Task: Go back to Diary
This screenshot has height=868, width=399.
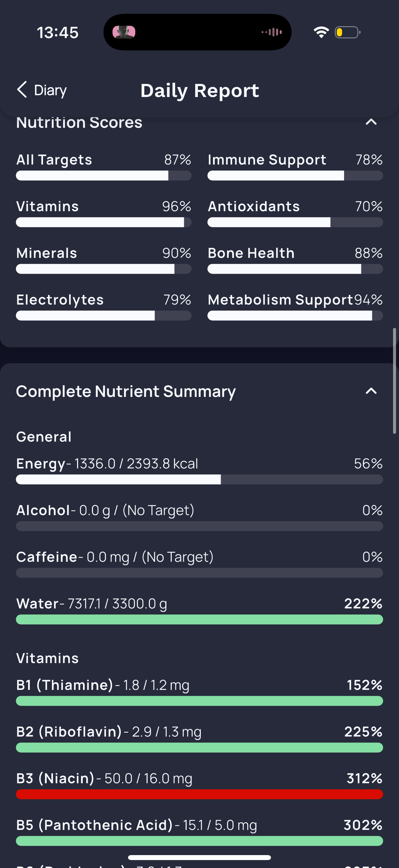Action: (42, 90)
